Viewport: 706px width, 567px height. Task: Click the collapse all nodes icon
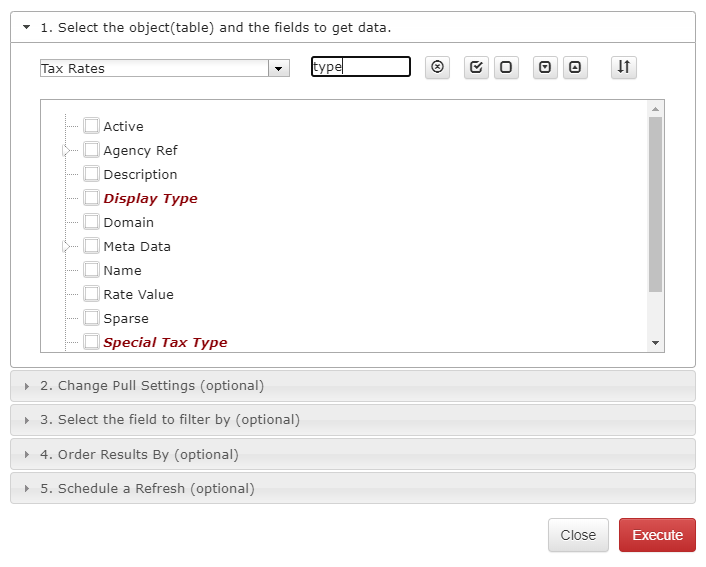pyautogui.click(x=575, y=68)
